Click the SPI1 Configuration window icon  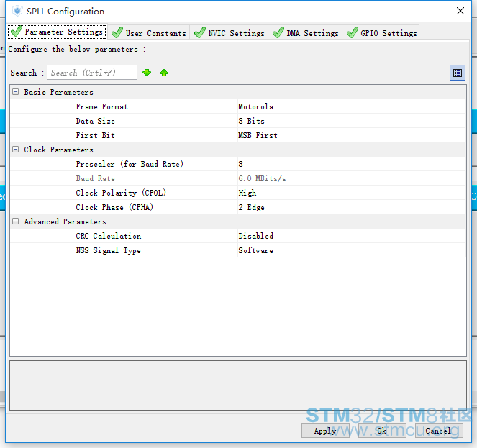[x=17, y=11]
